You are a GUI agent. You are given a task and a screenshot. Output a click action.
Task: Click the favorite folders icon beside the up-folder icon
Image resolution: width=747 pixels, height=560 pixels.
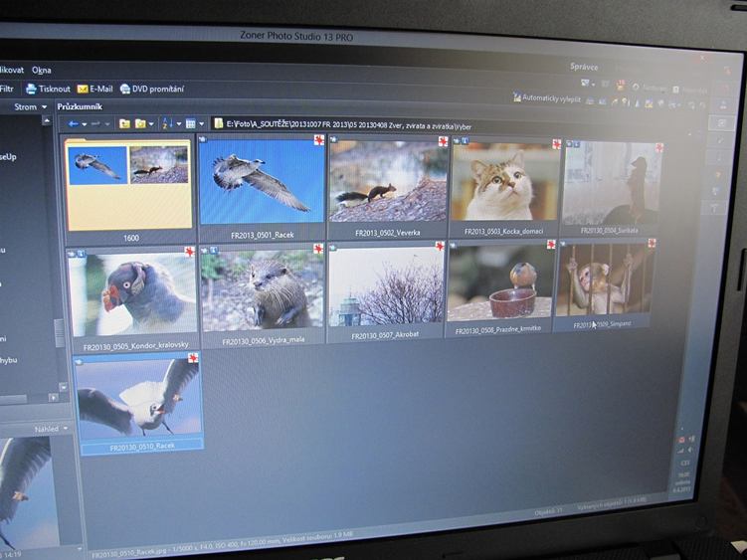(140, 124)
